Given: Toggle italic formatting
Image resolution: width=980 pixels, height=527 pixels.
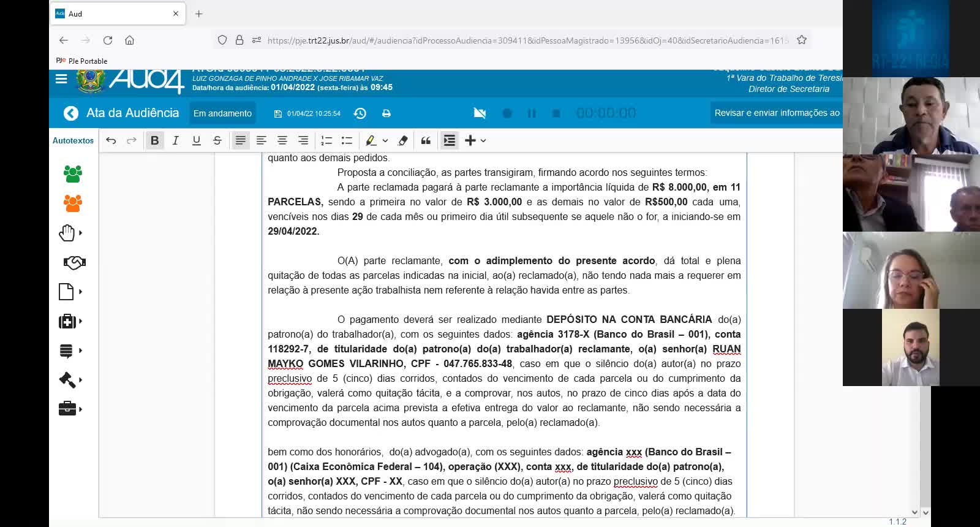Looking at the screenshot, I should coord(175,140).
